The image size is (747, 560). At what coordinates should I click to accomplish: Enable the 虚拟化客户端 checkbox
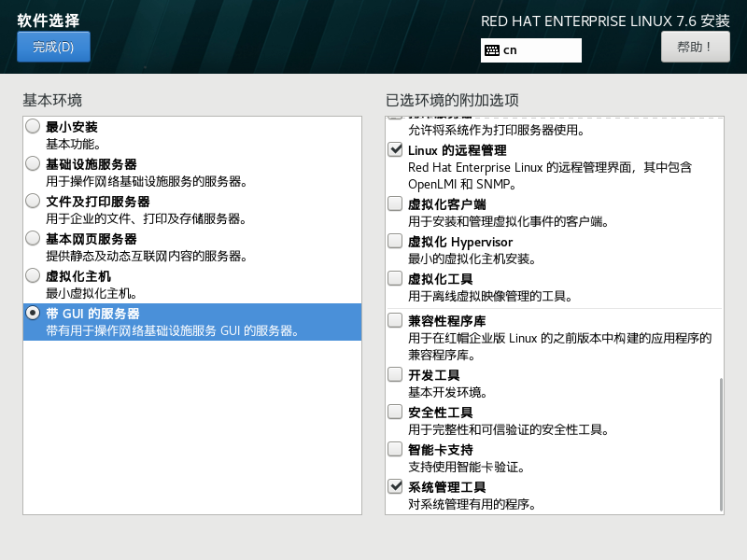click(x=395, y=203)
